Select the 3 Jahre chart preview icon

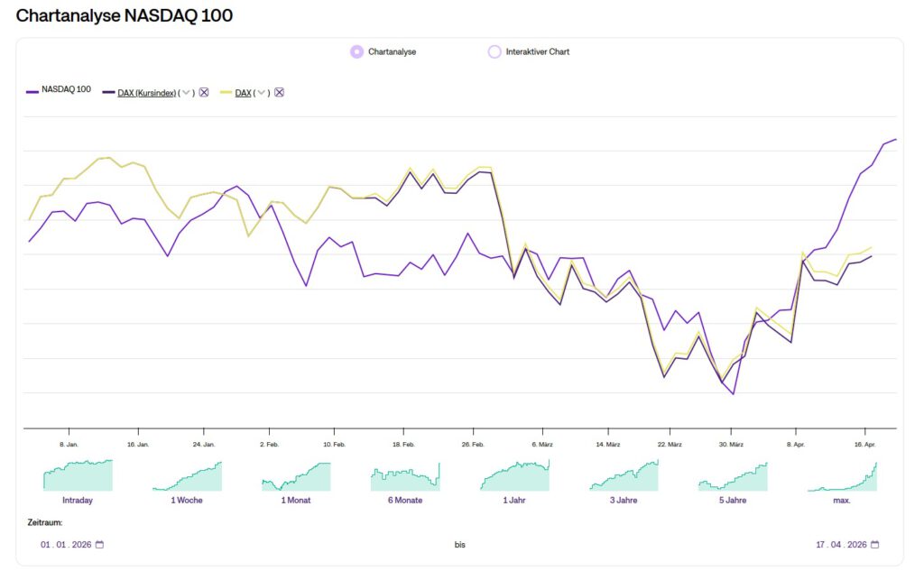tap(624, 474)
